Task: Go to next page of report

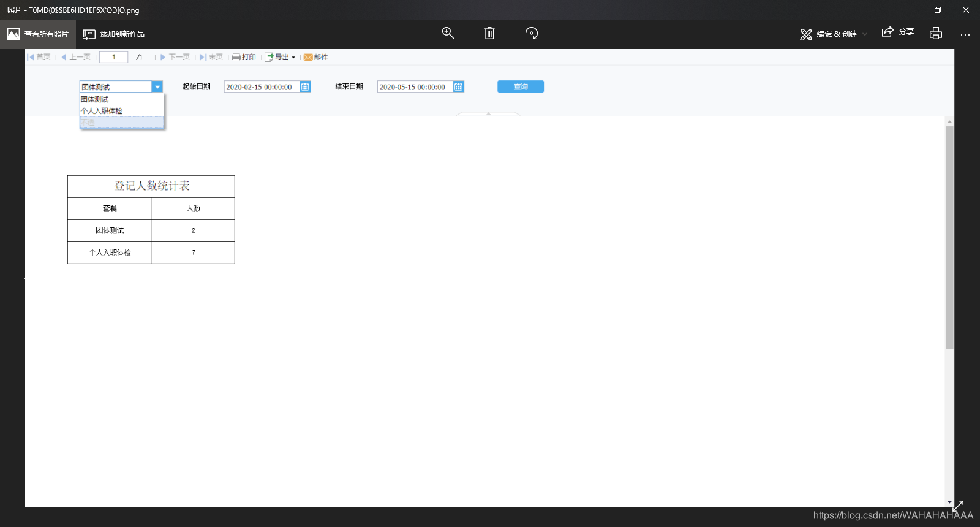Action: [x=175, y=57]
